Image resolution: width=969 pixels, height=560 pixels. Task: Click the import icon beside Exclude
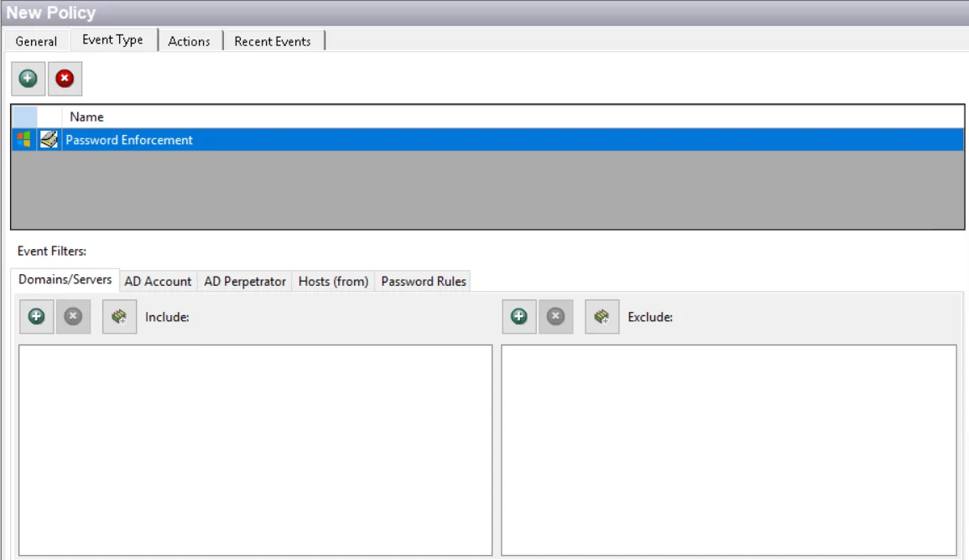coord(602,317)
